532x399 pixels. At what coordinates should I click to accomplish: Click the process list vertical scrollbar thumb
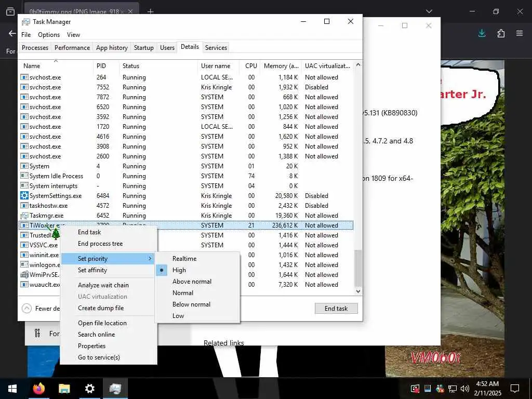click(358, 268)
